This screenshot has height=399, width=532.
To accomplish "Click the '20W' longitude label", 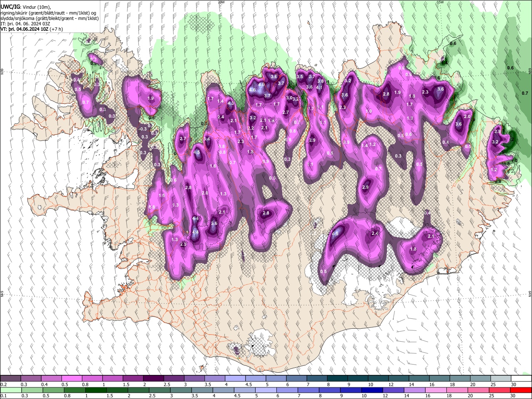I will coord(221,2).
